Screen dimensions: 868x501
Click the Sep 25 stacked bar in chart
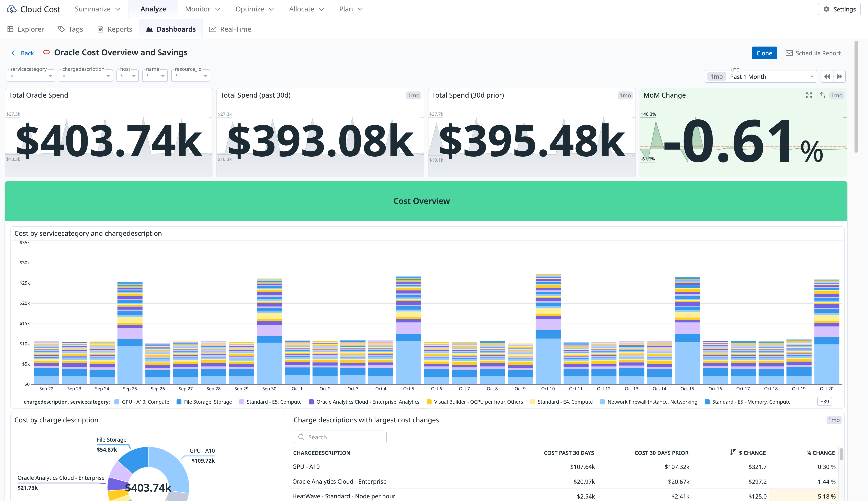click(130, 333)
